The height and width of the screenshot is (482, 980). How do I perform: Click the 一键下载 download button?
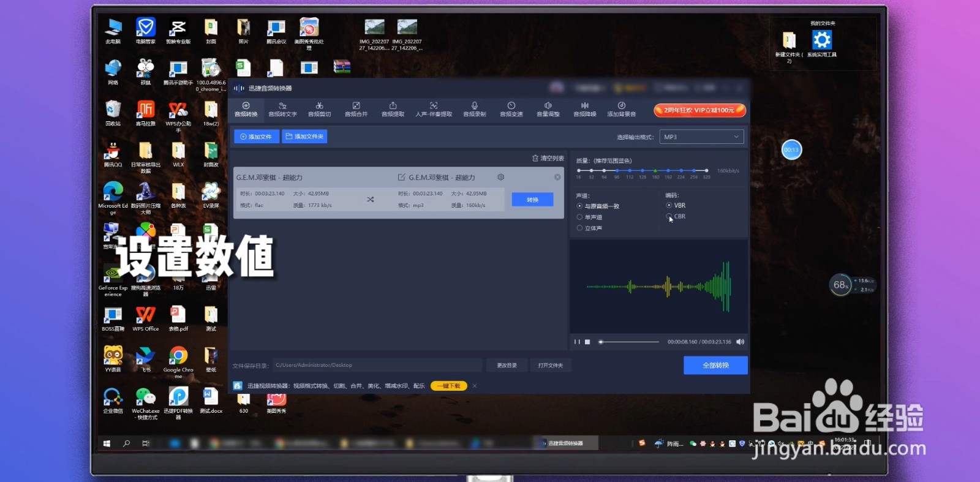tap(449, 386)
